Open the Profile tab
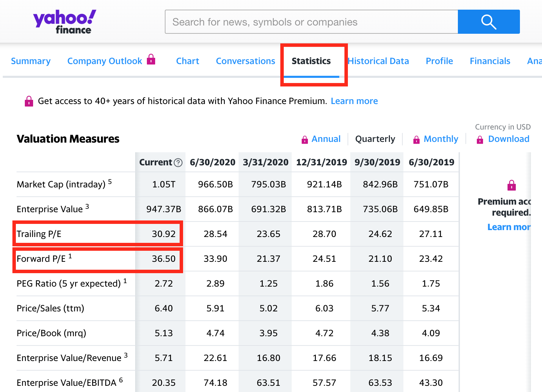The height and width of the screenshot is (392, 542). pyautogui.click(x=439, y=61)
